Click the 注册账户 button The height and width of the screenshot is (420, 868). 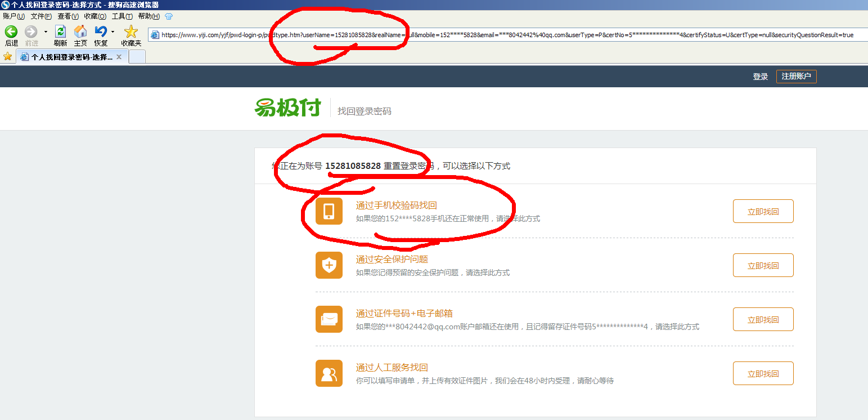pyautogui.click(x=796, y=77)
